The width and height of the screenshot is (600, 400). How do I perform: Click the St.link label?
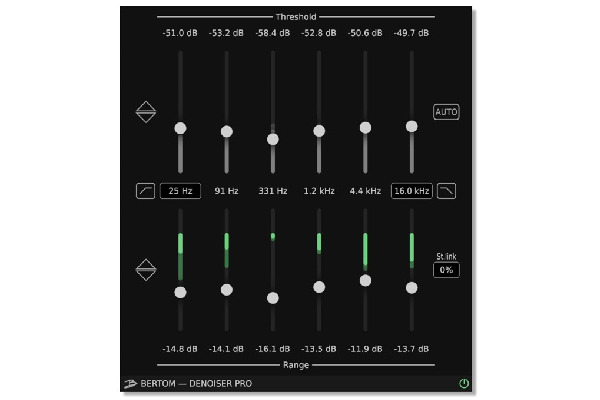point(446,256)
